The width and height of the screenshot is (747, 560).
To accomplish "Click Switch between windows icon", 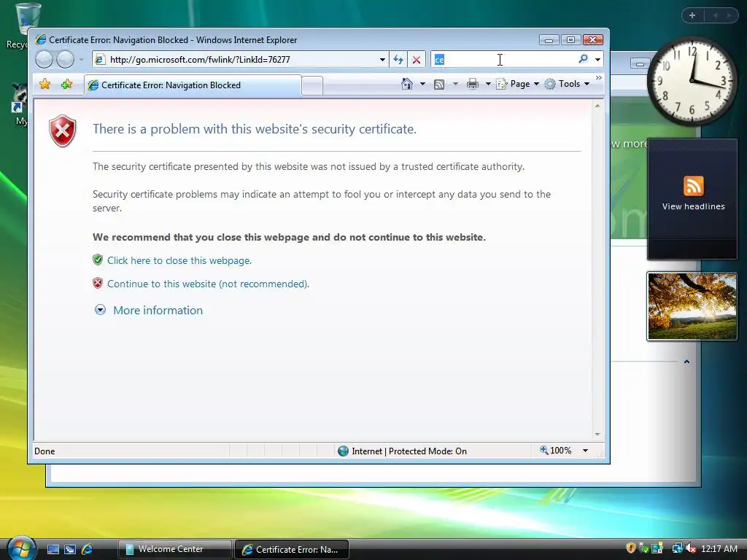I will coord(70,549).
